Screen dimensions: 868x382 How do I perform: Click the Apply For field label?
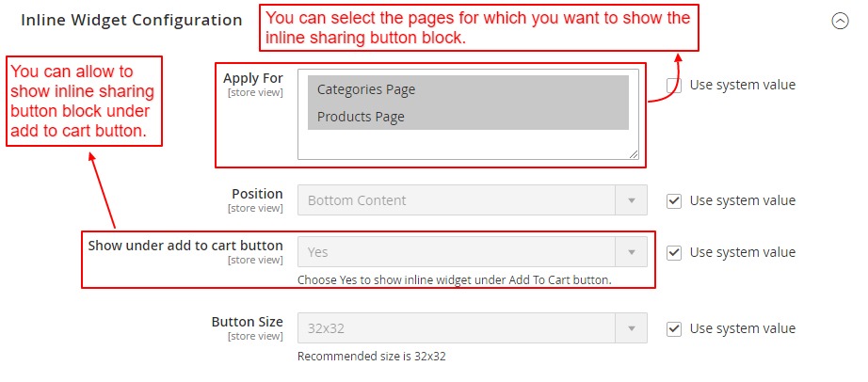252,77
